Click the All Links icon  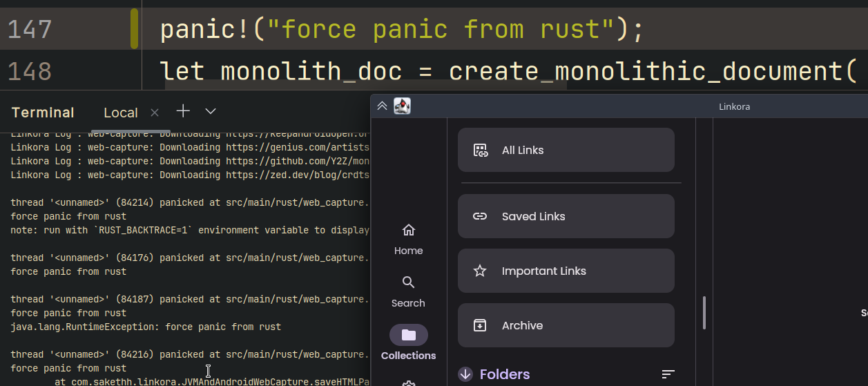[x=481, y=150]
